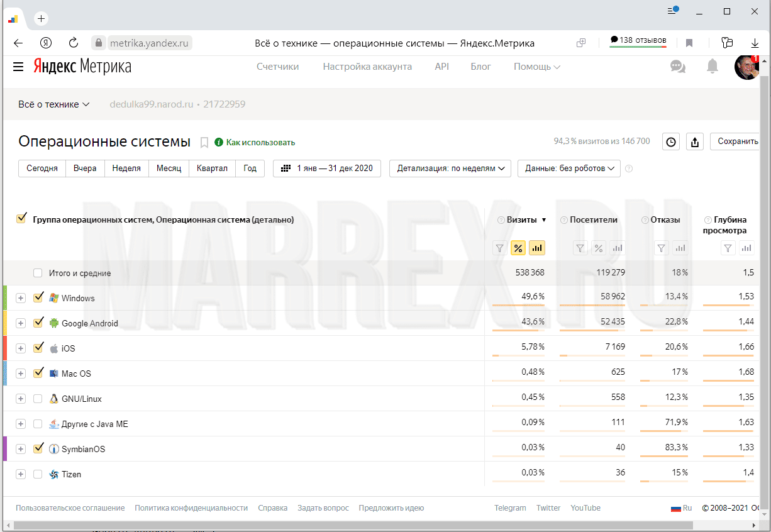Screen dimensions: 771x532
Task: Expand the Mac OS row
Action: [x=21, y=374]
